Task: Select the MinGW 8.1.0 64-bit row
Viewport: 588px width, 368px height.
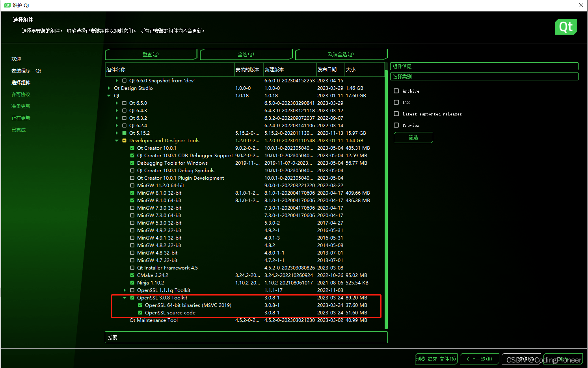Action: coord(244,201)
